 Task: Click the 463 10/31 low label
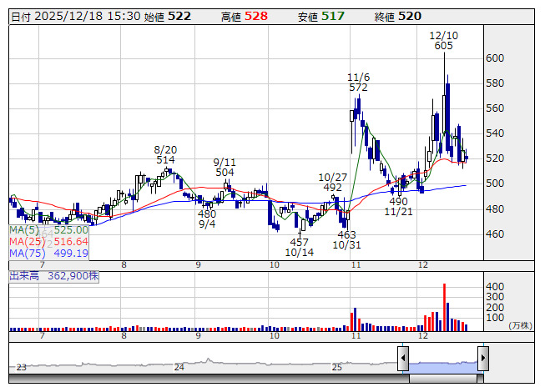click(x=346, y=240)
